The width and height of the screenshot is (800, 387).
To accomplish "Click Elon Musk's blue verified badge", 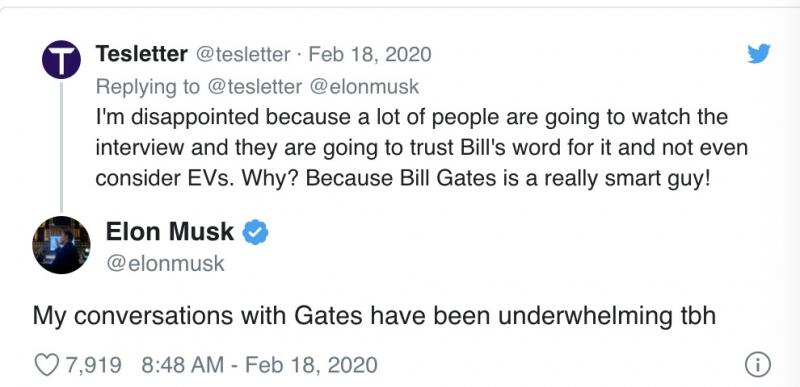I will pyautogui.click(x=255, y=233).
